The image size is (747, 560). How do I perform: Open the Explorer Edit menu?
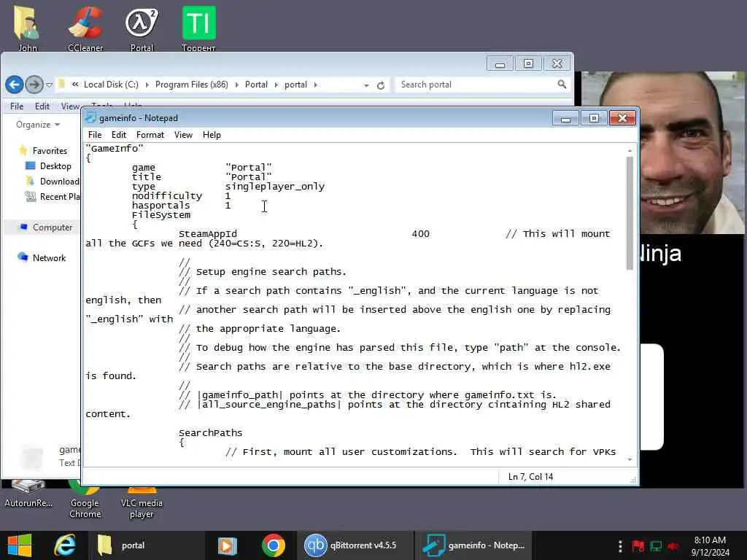pyautogui.click(x=42, y=106)
